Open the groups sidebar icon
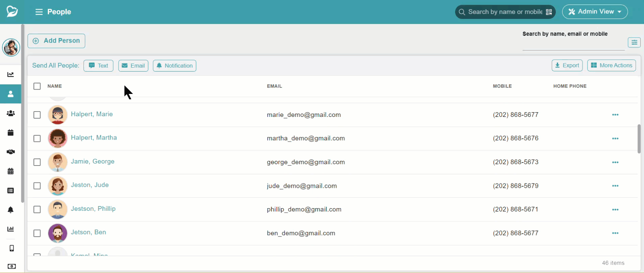The image size is (644, 273). tap(10, 113)
